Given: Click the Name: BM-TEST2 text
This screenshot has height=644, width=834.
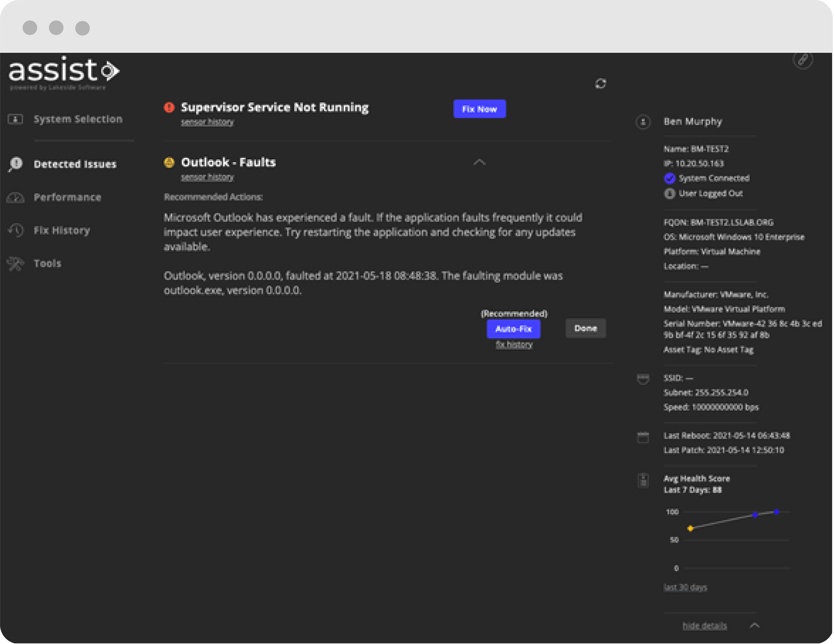Looking at the screenshot, I should (696, 149).
